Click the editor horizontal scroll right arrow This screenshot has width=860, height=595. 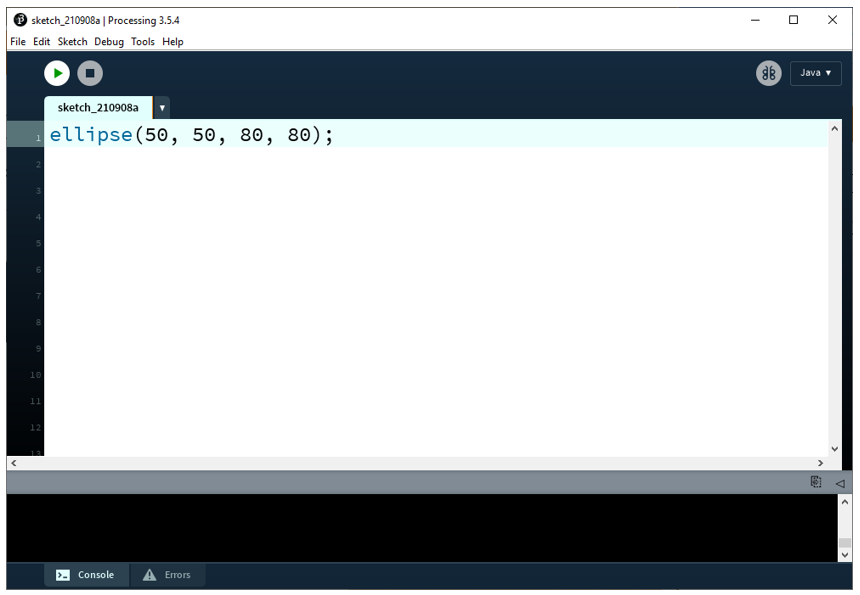(x=821, y=463)
